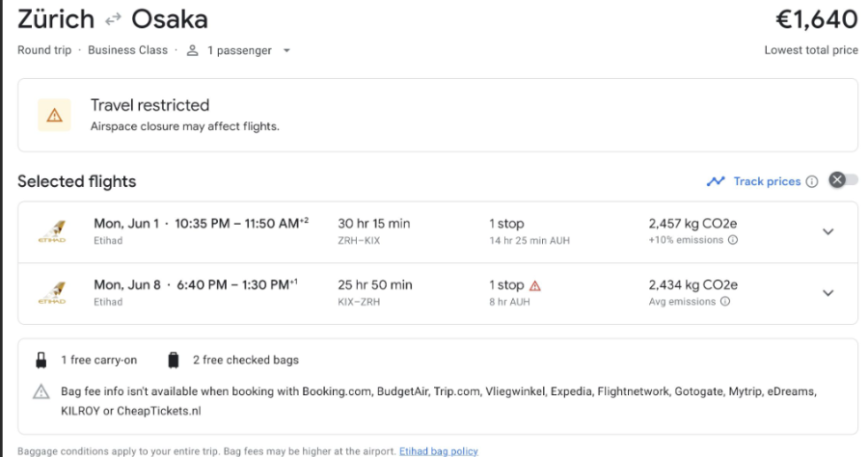Click the Track prices link text
This screenshot has width=868, height=457.
pyautogui.click(x=767, y=181)
